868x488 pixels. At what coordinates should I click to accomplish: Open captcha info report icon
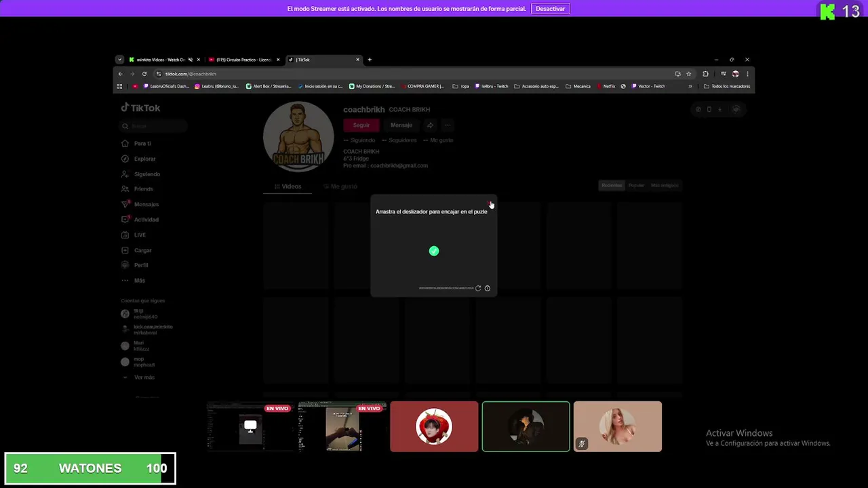click(x=487, y=288)
